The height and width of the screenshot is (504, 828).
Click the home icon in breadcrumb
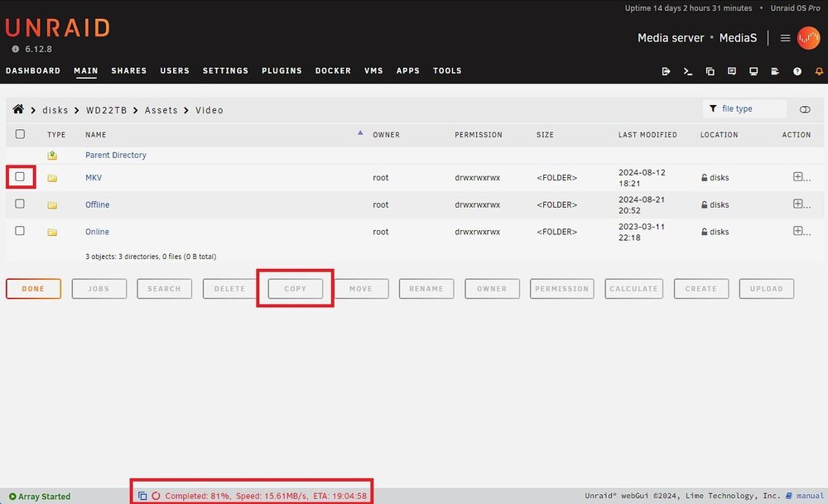[18, 109]
